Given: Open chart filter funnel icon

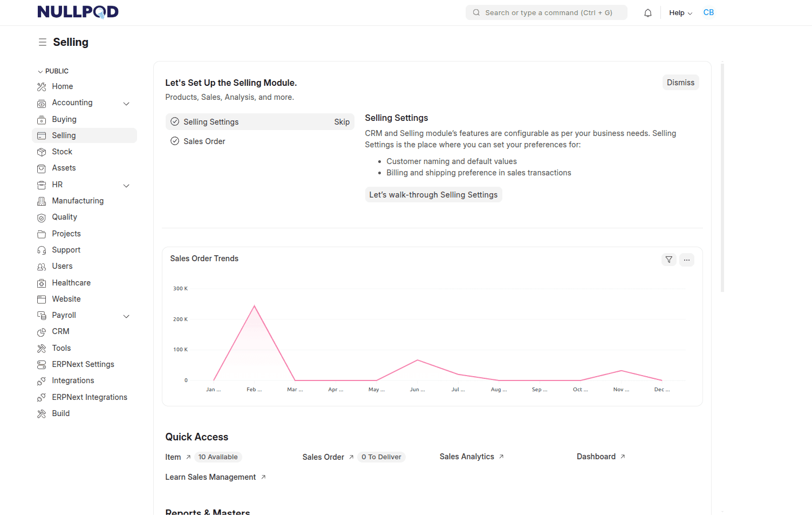Looking at the screenshot, I should click(x=668, y=260).
